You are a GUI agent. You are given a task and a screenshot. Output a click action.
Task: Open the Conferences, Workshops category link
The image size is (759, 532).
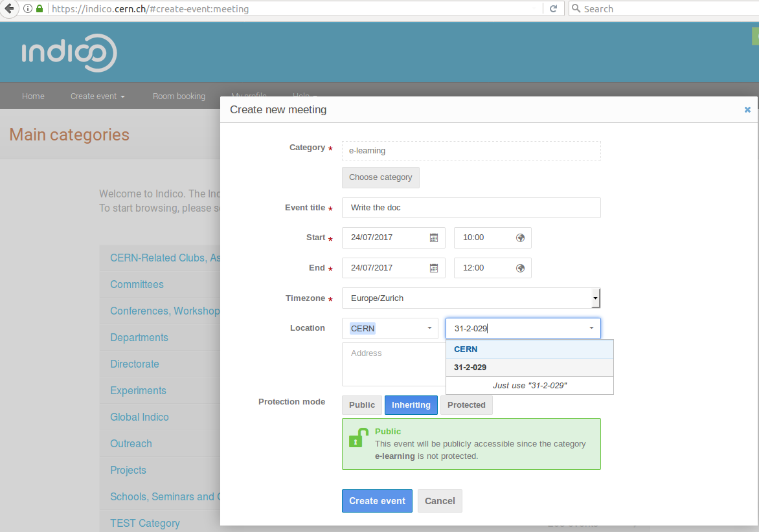point(165,311)
